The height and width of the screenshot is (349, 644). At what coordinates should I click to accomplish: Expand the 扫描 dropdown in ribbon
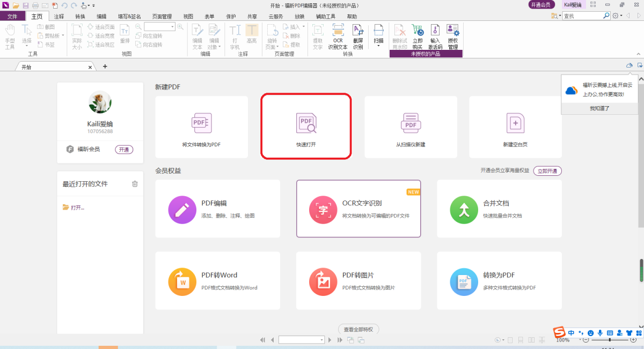click(x=378, y=46)
